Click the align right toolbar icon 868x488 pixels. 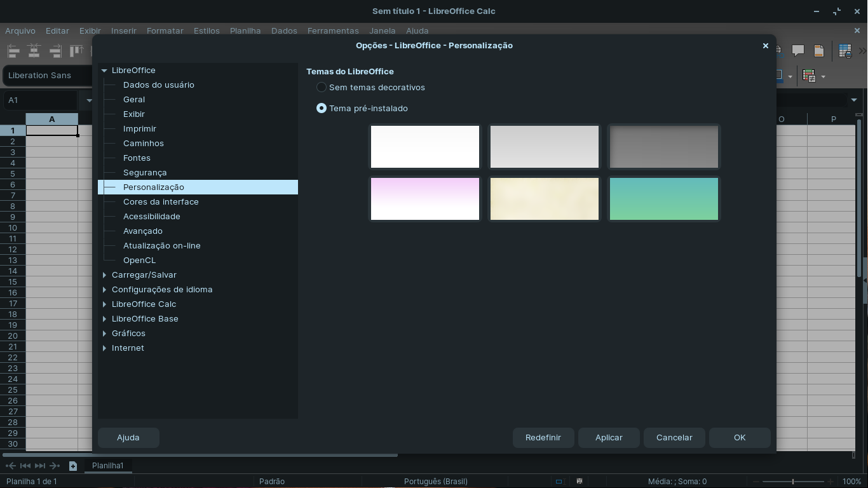tap(55, 51)
